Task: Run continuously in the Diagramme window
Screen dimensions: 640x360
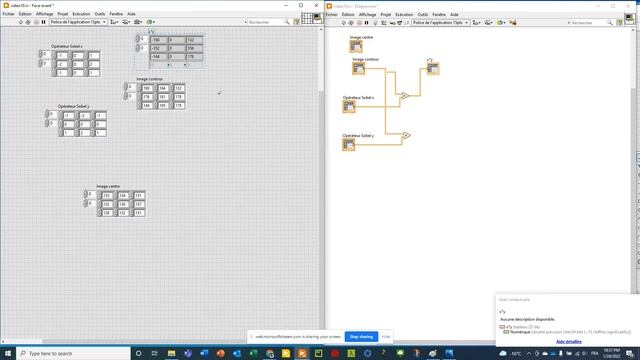Action: coord(351,23)
